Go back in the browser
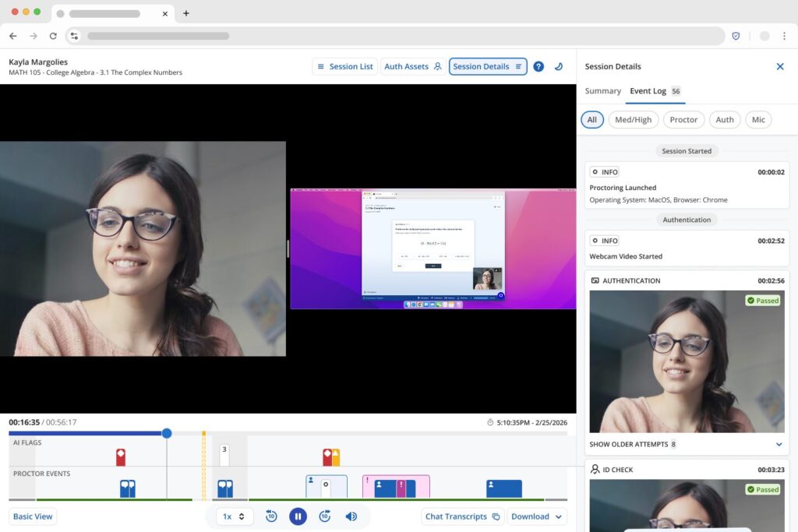The width and height of the screenshot is (798, 532). point(13,36)
